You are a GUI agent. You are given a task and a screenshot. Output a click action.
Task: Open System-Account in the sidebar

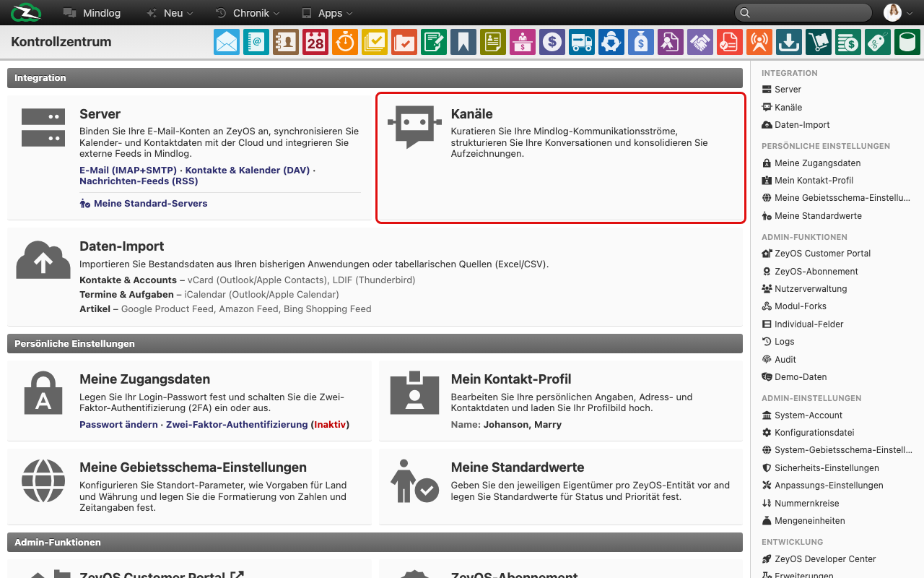(x=802, y=415)
